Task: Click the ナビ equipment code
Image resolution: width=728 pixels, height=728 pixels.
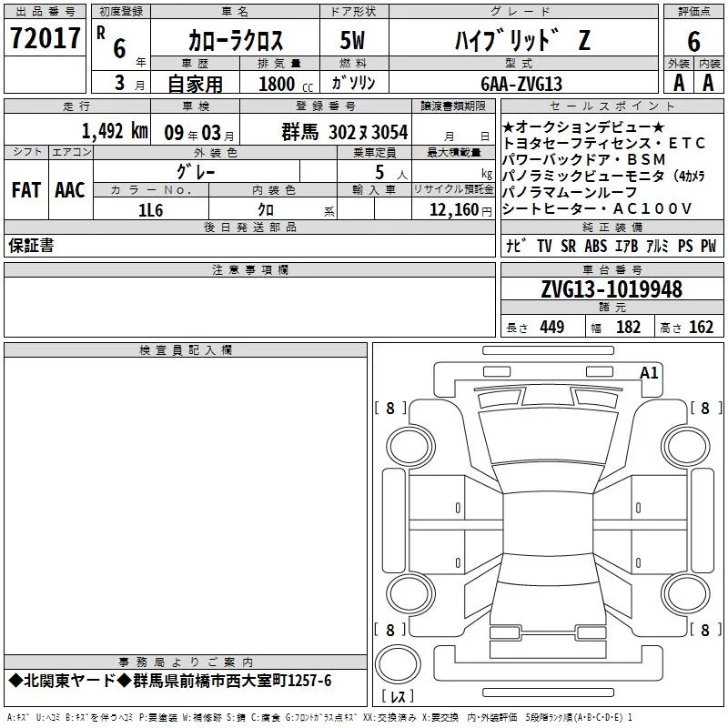Action: coord(516,246)
